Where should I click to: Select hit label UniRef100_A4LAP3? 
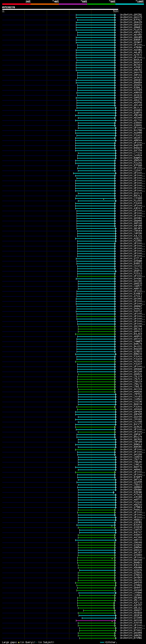(131, 53)
